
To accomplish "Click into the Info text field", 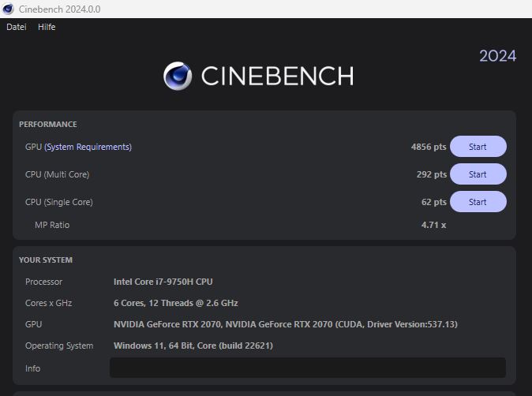I will (308, 368).
